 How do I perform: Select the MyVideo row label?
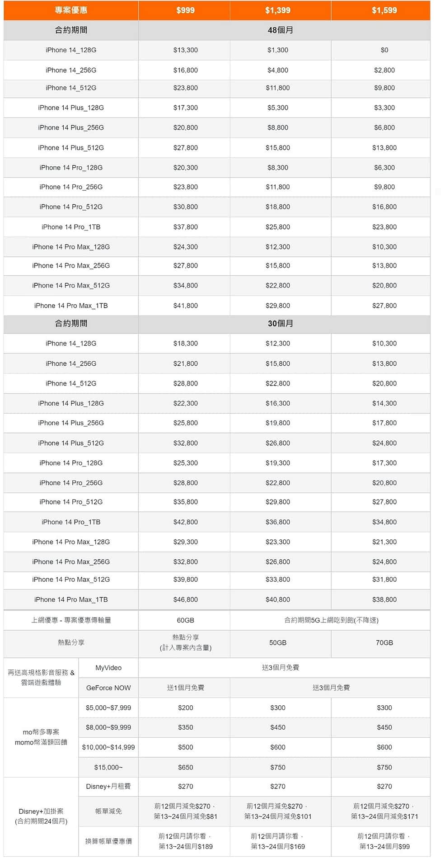pyautogui.click(x=108, y=668)
